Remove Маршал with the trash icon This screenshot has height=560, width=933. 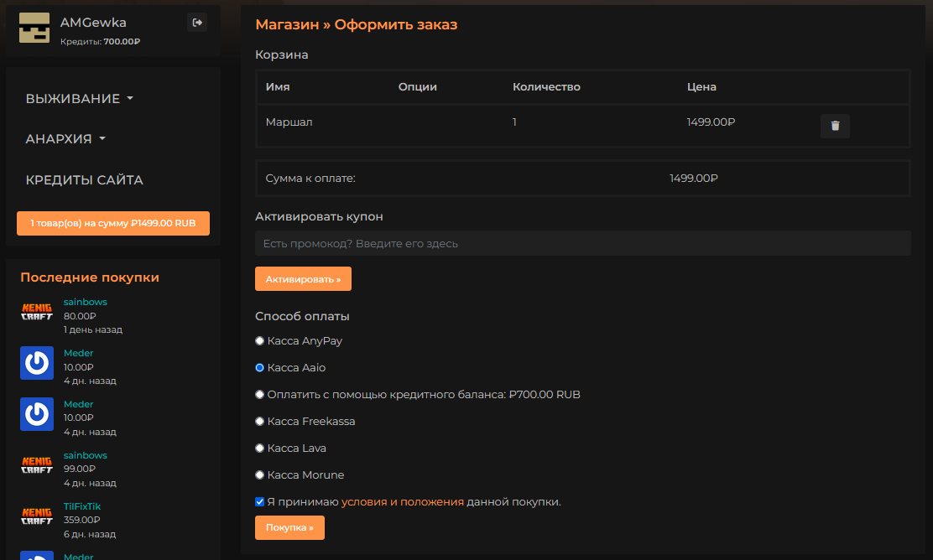835,126
